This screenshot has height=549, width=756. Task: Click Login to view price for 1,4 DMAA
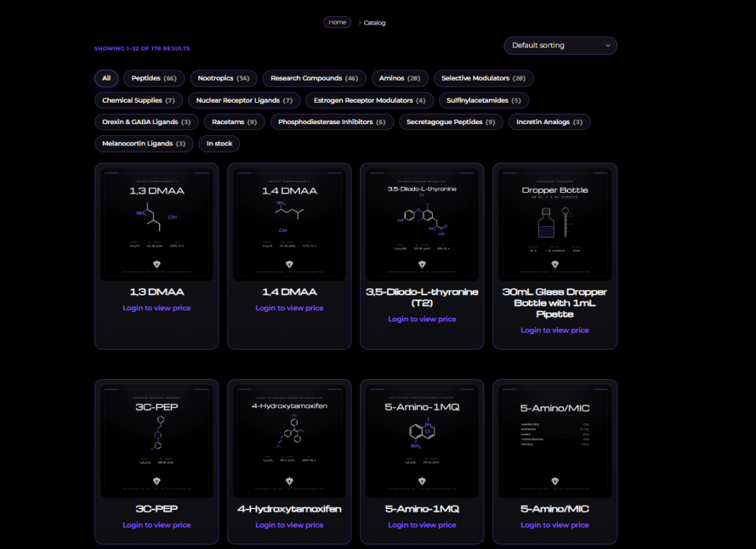(x=289, y=308)
